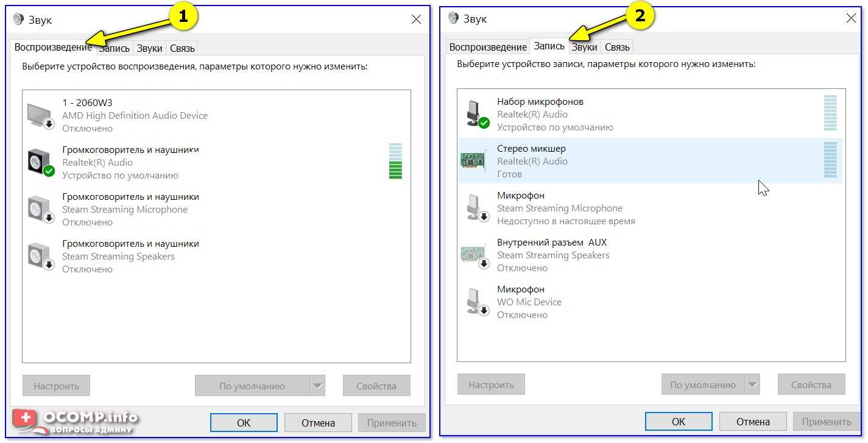
Task: Click the default Realtek speaker icon in playback list
Action: pos(40,163)
